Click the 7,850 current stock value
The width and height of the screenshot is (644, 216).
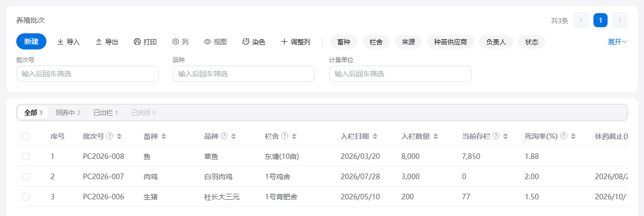click(x=471, y=156)
